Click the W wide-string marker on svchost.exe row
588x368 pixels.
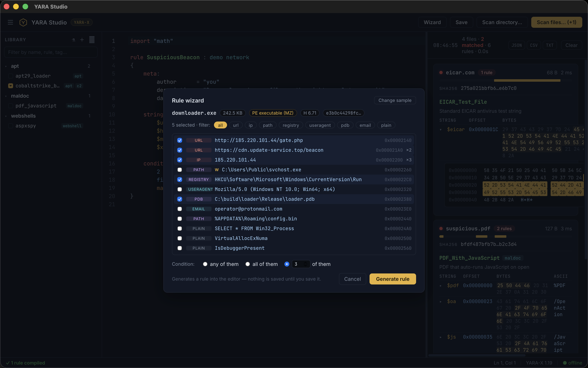(x=217, y=170)
